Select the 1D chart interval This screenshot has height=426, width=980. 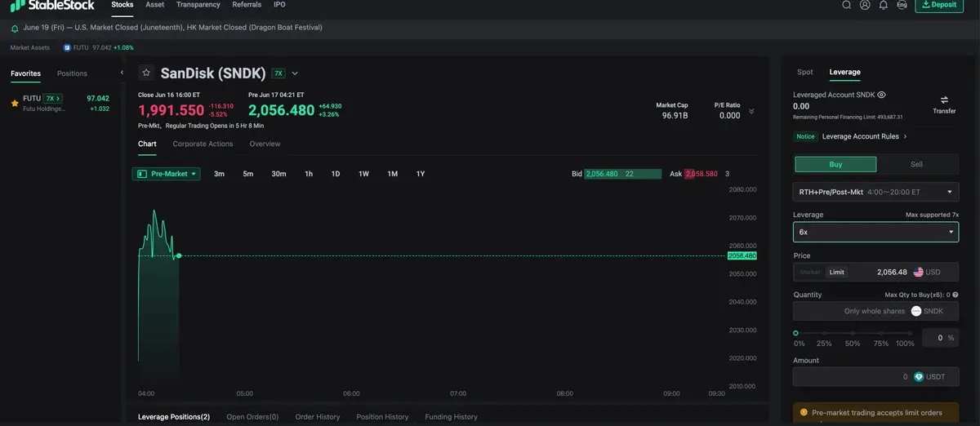[x=336, y=174]
